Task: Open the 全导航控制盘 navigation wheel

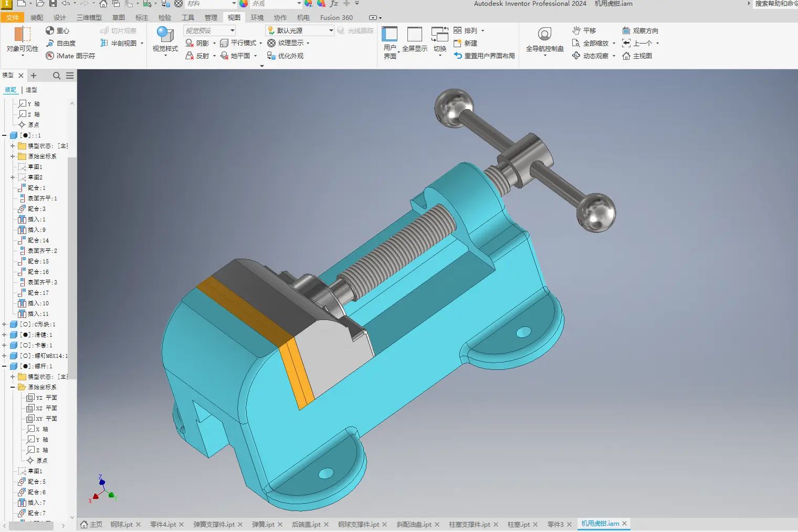Action: coord(544,39)
